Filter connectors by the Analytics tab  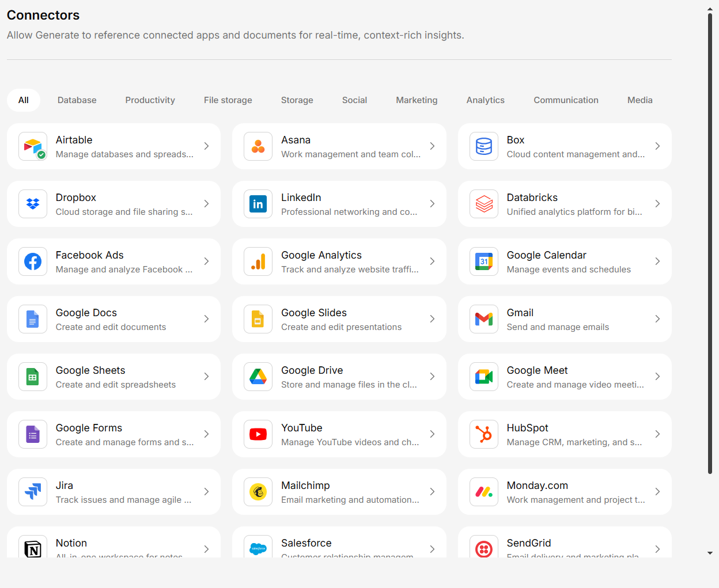coord(485,100)
